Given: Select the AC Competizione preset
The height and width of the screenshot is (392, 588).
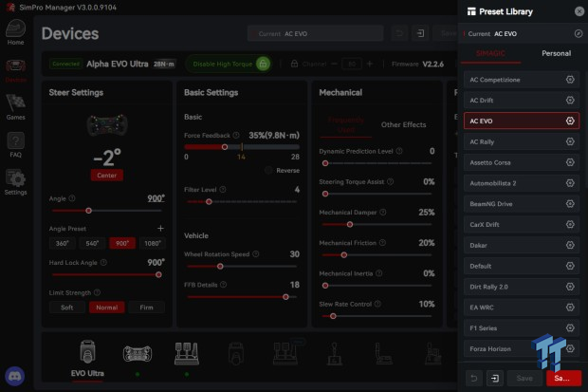Looking at the screenshot, I should (522, 79).
